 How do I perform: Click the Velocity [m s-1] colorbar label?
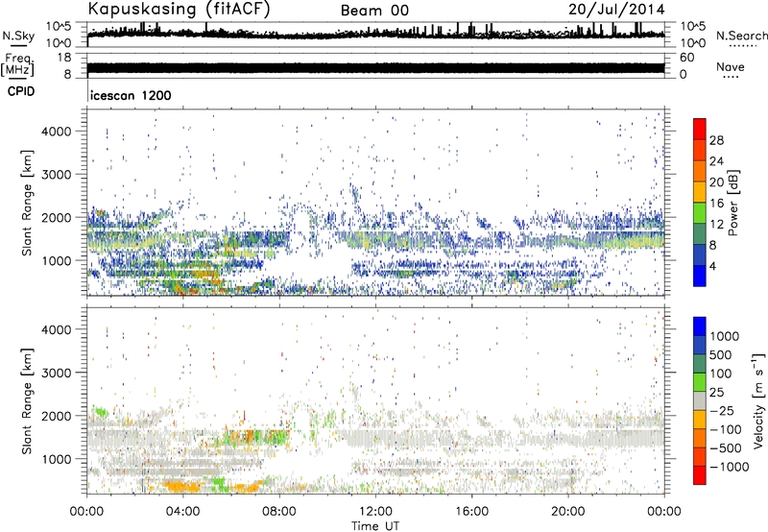pos(758,400)
